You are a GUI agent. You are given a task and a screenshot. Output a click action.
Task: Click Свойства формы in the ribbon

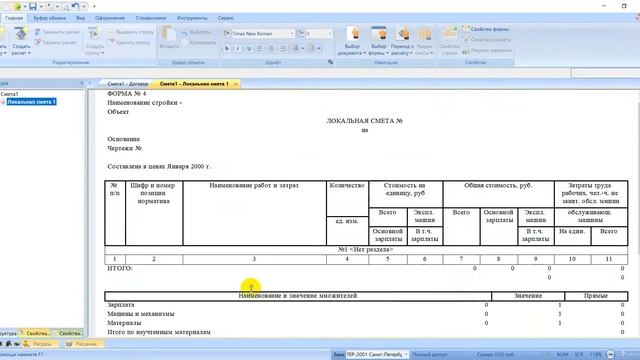click(x=486, y=29)
